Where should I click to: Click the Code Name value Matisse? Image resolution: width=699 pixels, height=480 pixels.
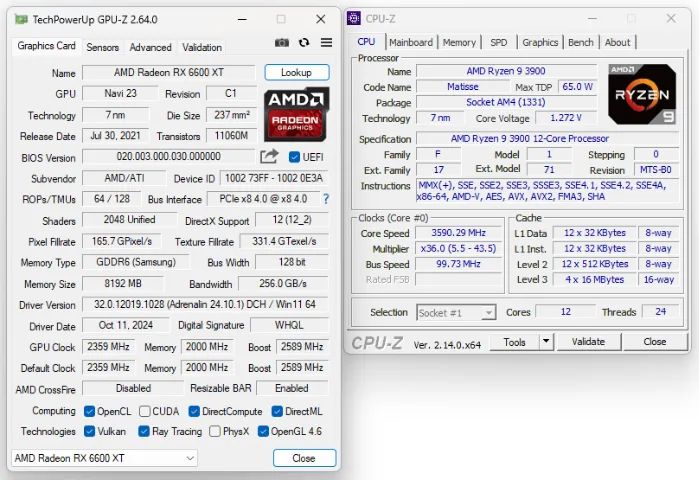[x=463, y=86]
